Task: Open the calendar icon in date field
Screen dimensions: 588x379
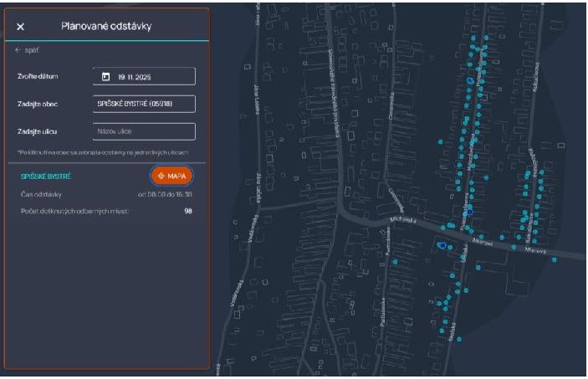Action: tap(105, 77)
